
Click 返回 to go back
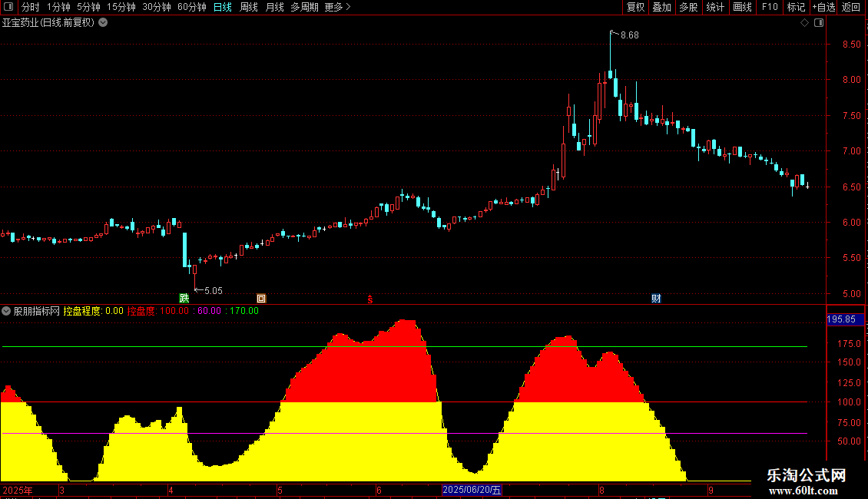click(851, 7)
